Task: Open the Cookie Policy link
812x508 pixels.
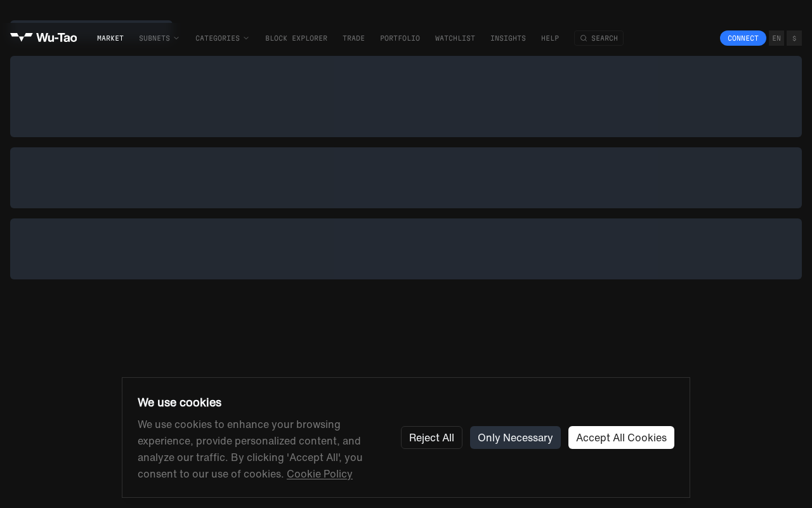Action: 320,474
